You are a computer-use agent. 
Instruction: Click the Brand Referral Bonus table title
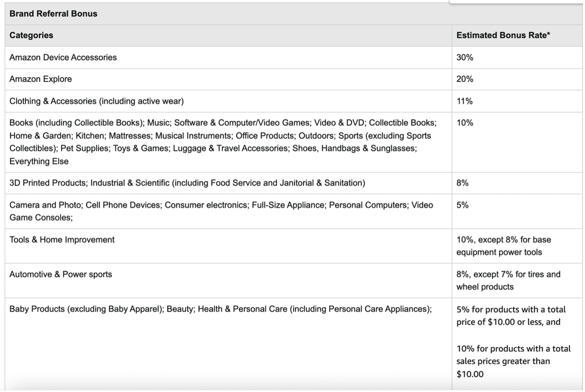53,14
